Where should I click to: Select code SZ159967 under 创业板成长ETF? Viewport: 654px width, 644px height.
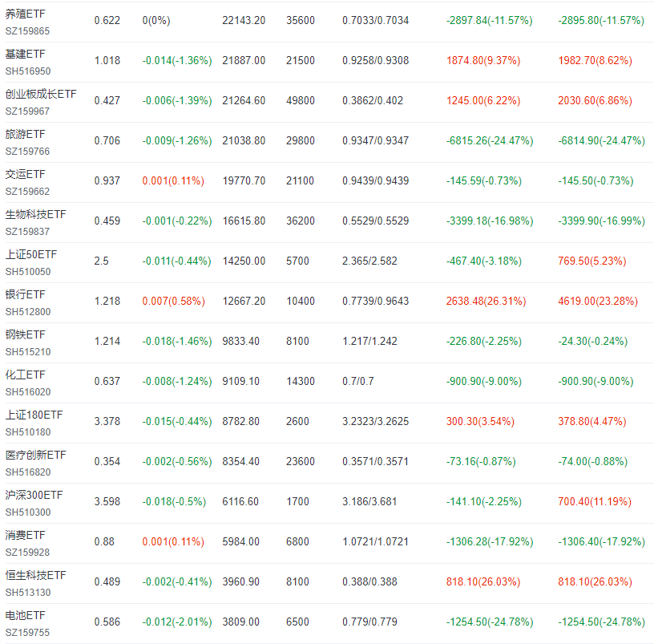coord(27,111)
